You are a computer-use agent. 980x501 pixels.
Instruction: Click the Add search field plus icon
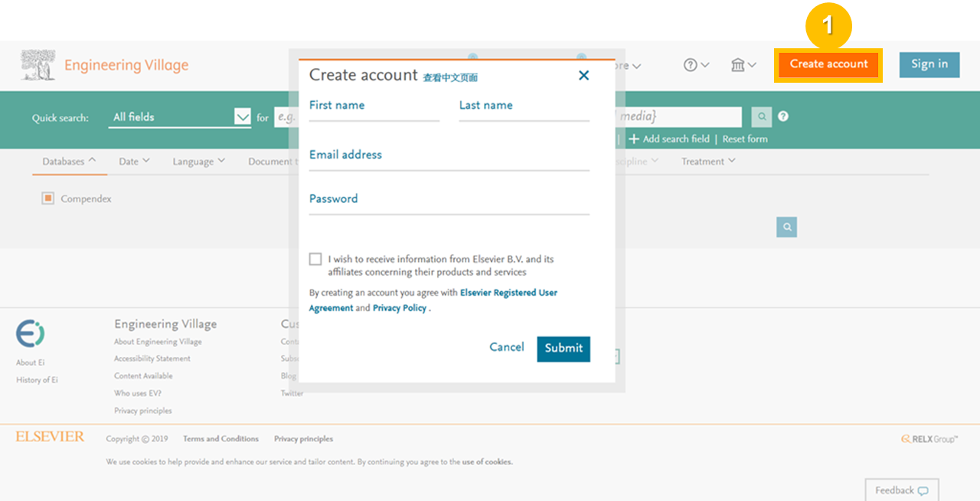[x=633, y=139]
